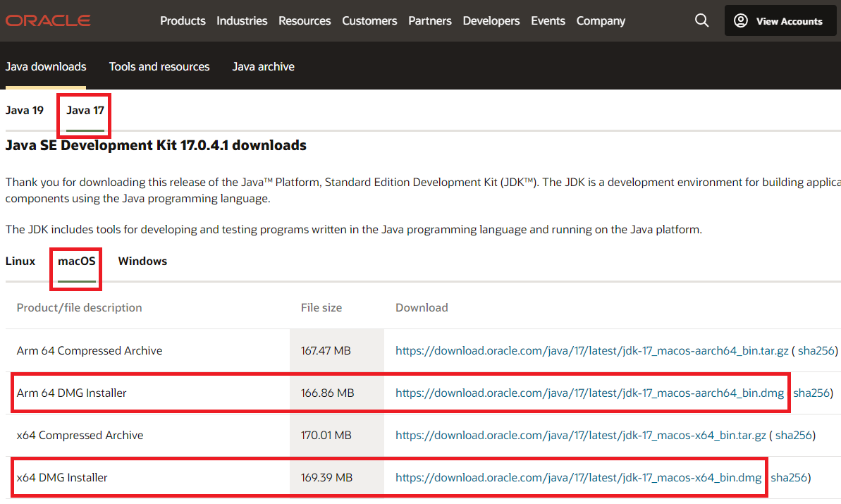Open the Events menu

pyautogui.click(x=548, y=20)
